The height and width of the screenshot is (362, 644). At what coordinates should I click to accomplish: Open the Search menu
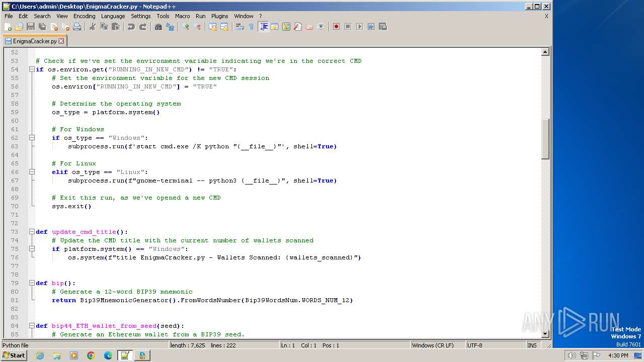click(x=42, y=16)
